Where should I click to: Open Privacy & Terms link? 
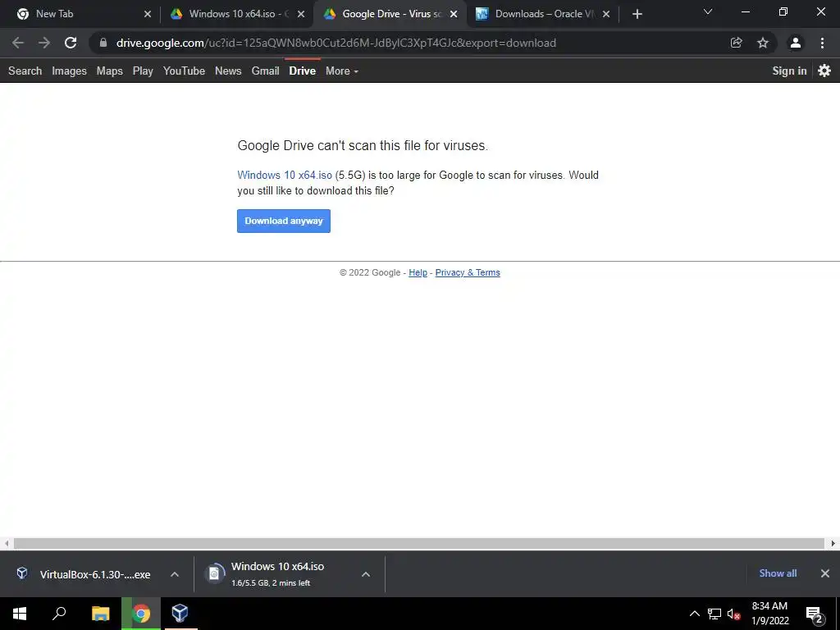[468, 272]
